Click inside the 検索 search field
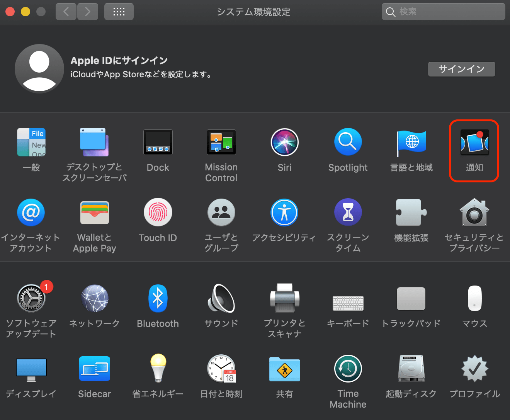 [443, 12]
